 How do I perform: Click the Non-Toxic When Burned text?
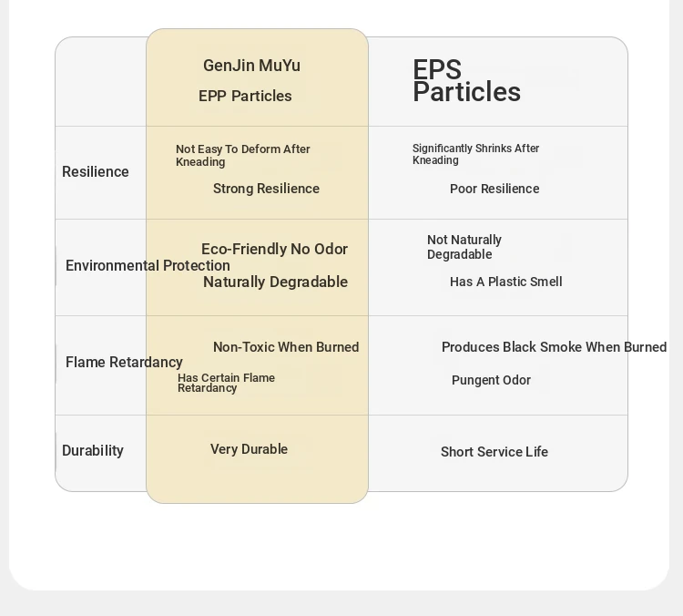coord(286,347)
